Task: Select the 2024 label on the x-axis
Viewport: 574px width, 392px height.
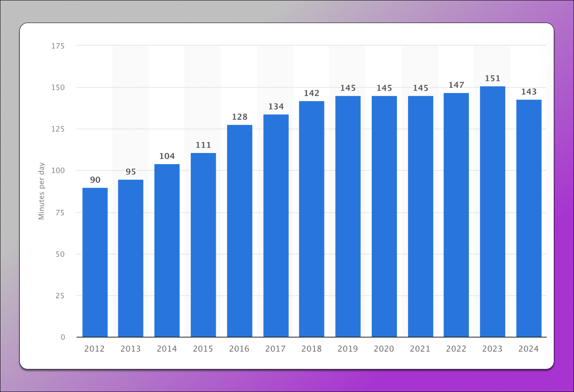Action: pos(528,349)
